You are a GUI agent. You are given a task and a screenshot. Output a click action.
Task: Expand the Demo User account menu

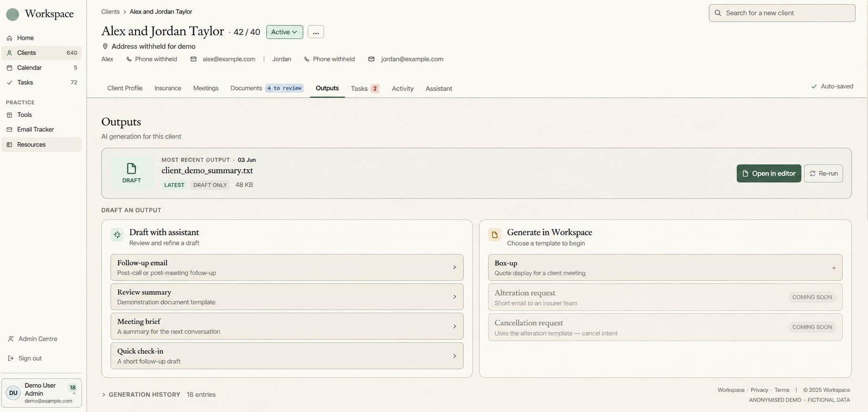(41, 393)
